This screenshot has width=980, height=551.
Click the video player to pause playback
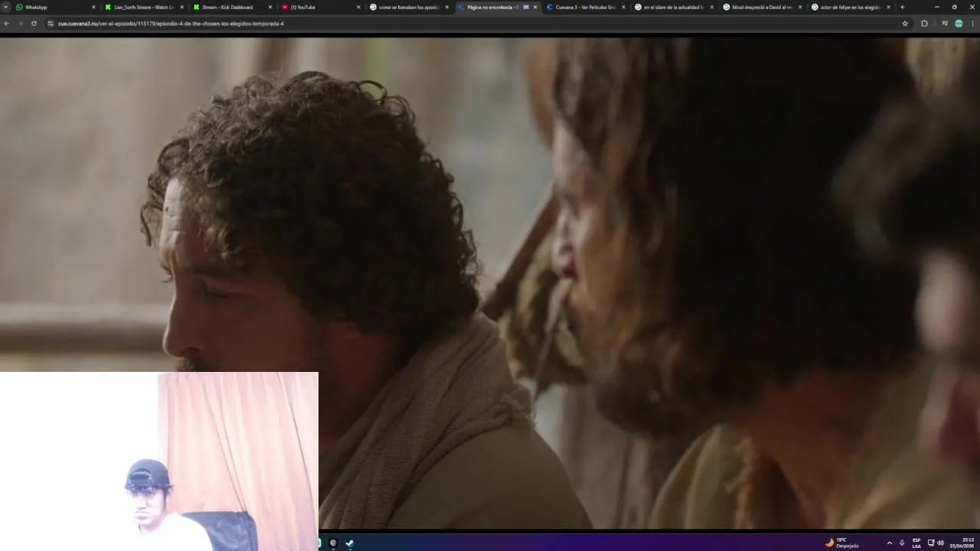[490, 282]
